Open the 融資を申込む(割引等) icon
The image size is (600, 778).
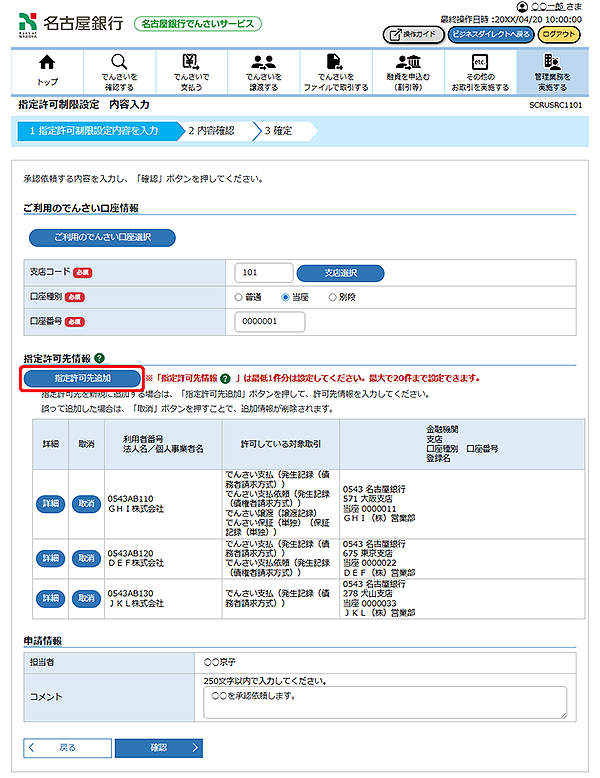405,62
